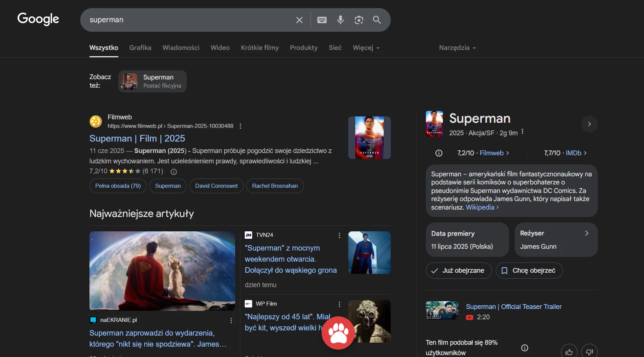The width and height of the screenshot is (644, 357).
Task: Click the Superman cast chip under Filmweb
Action: pos(168,186)
